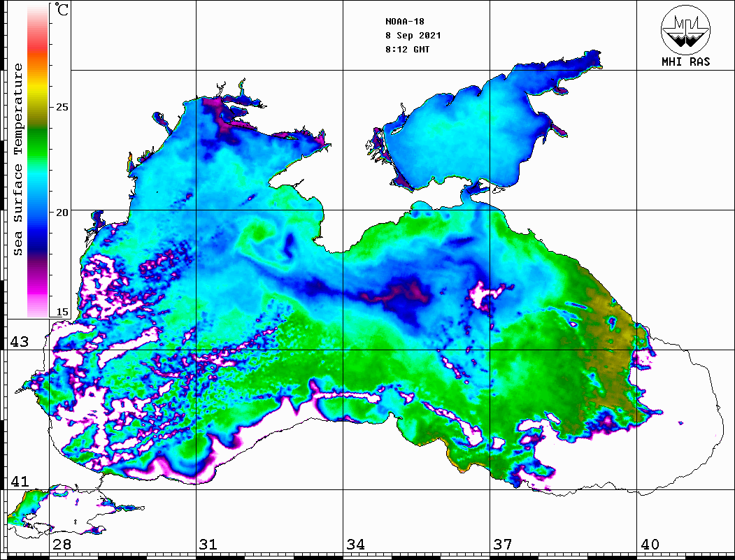Click the MHI RAS logo emblem

(685, 29)
